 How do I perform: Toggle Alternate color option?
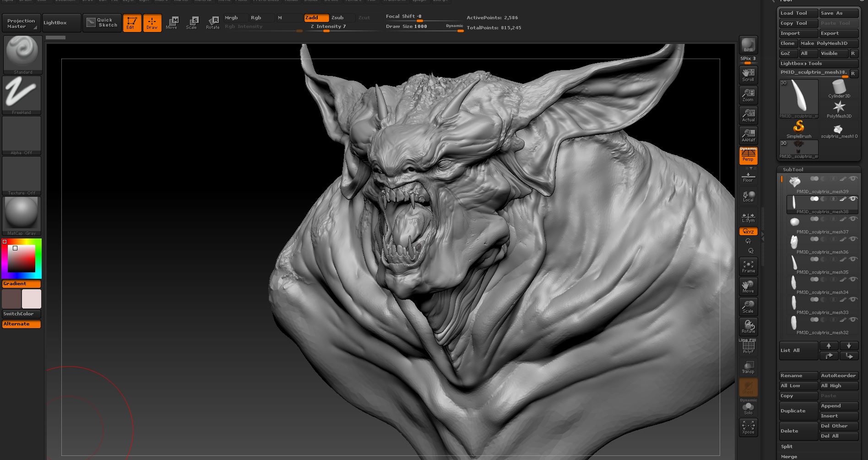(22, 324)
